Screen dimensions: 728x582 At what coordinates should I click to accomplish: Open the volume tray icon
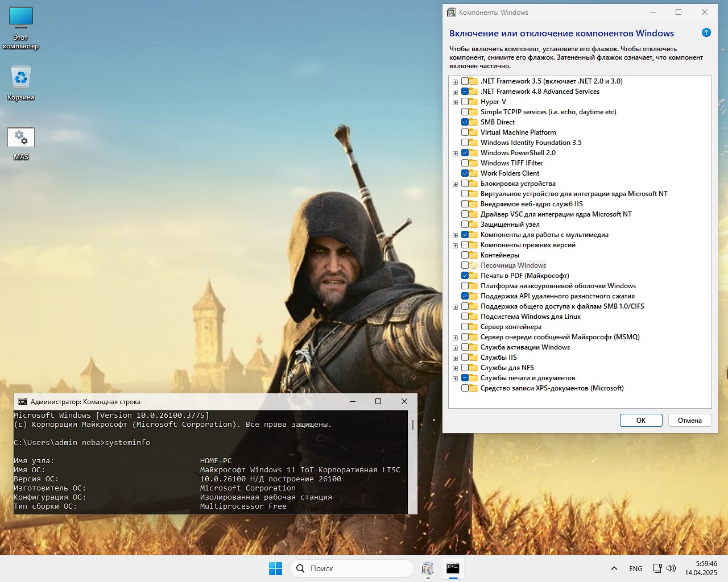pyautogui.click(x=671, y=568)
